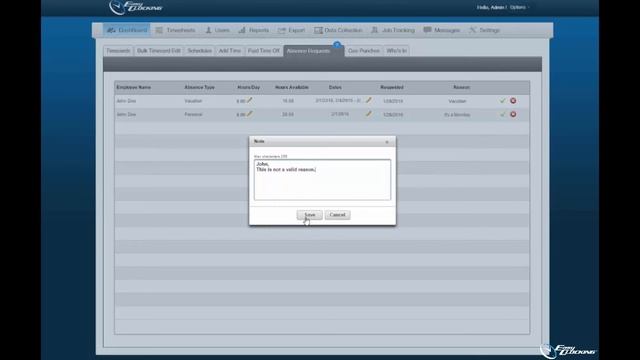The height and width of the screenshot is (360, 640).
Task: Deny the Vacation request red icon
Action: pyautogui.click(x=513, y=100)
